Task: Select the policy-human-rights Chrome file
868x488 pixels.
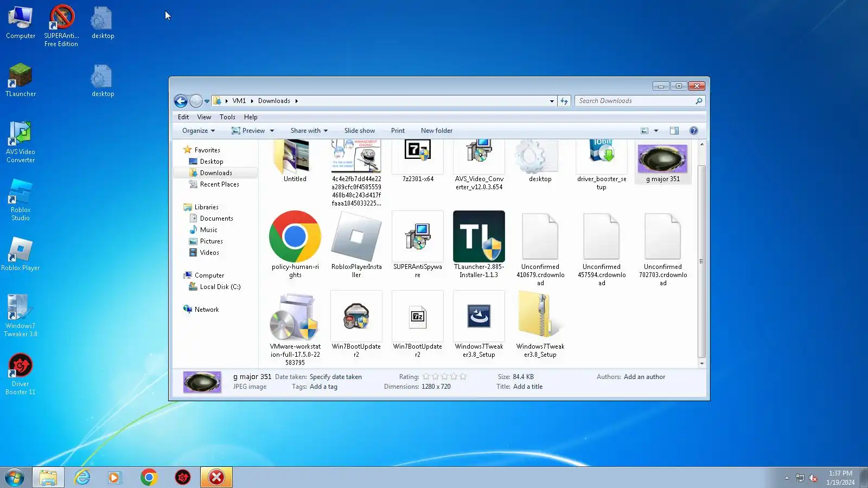Action: (295, 245)
